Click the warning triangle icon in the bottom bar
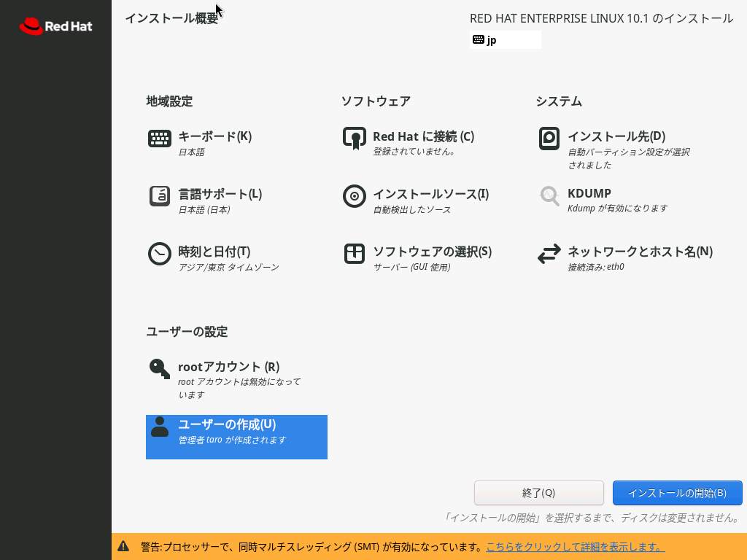The image size is (747, 560). click(124, 546)
